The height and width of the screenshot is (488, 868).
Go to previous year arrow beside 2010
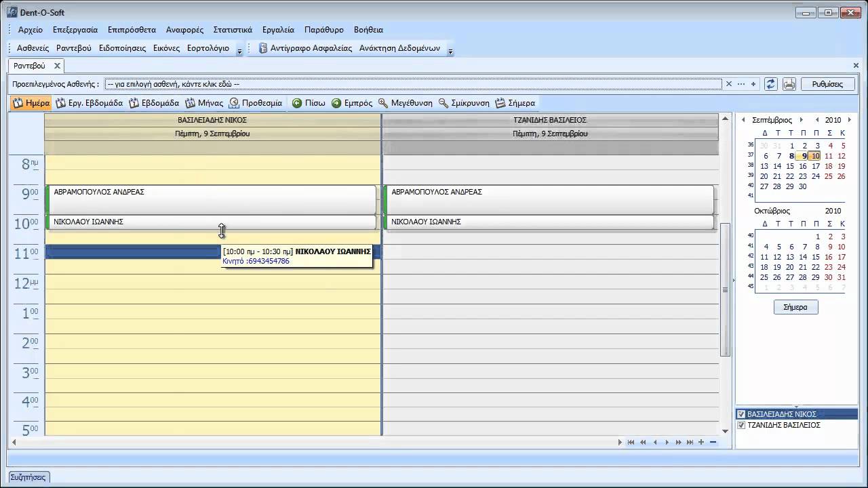pyautogui.click(x=817, y=120)
